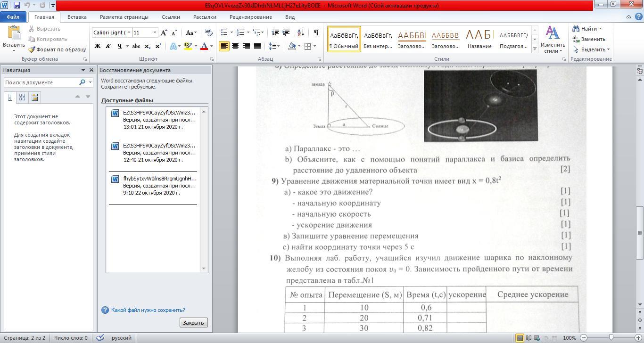Toggle justify text alignment

point(257,46)
